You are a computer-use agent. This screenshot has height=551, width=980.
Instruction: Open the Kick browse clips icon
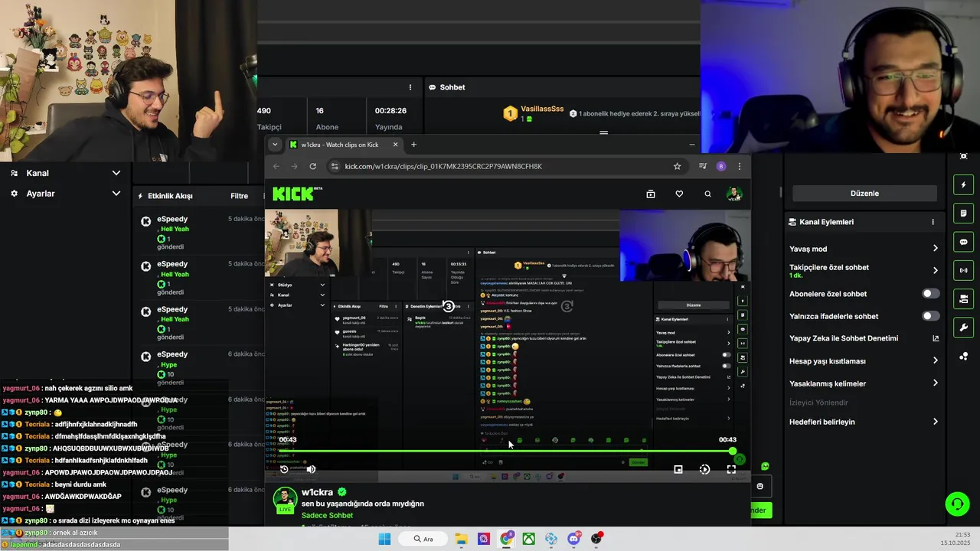point(651,194)
